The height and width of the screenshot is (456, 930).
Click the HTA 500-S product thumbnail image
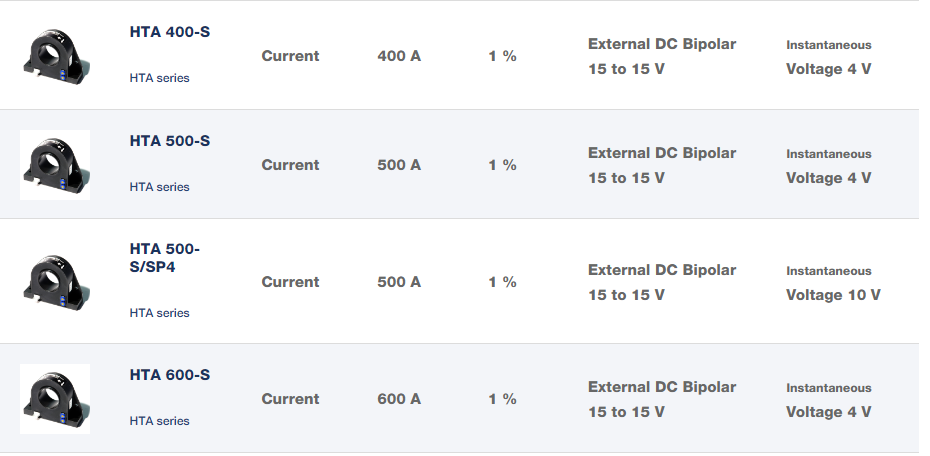tap(54, 165)
